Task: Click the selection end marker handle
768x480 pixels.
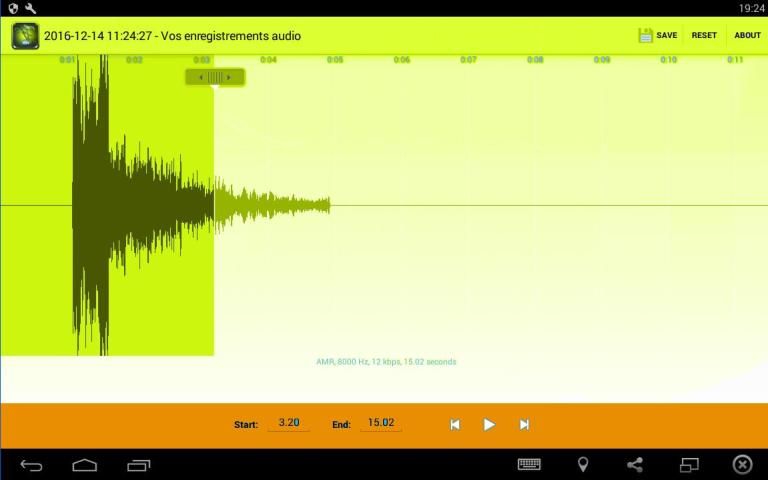Action: click(215, 77)
